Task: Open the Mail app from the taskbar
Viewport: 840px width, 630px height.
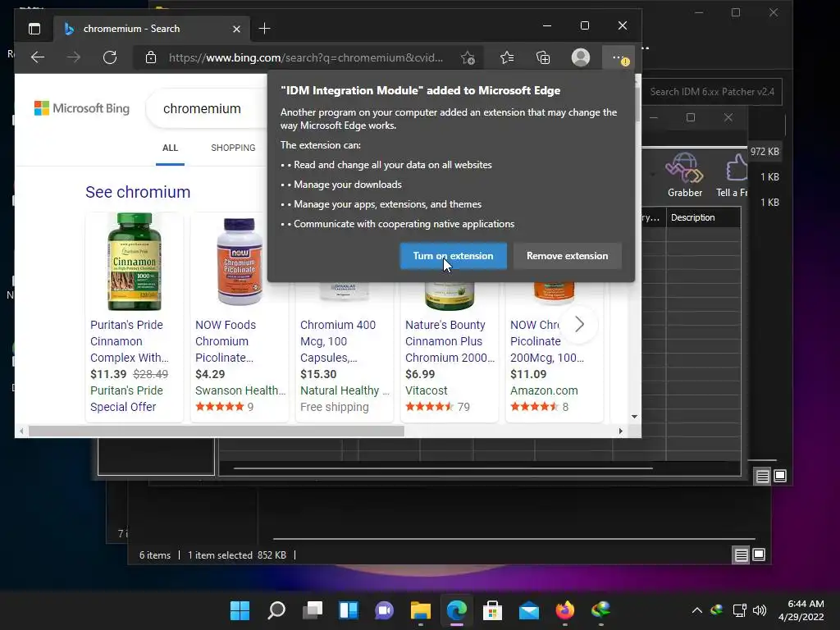Action: tap(529, 610)
